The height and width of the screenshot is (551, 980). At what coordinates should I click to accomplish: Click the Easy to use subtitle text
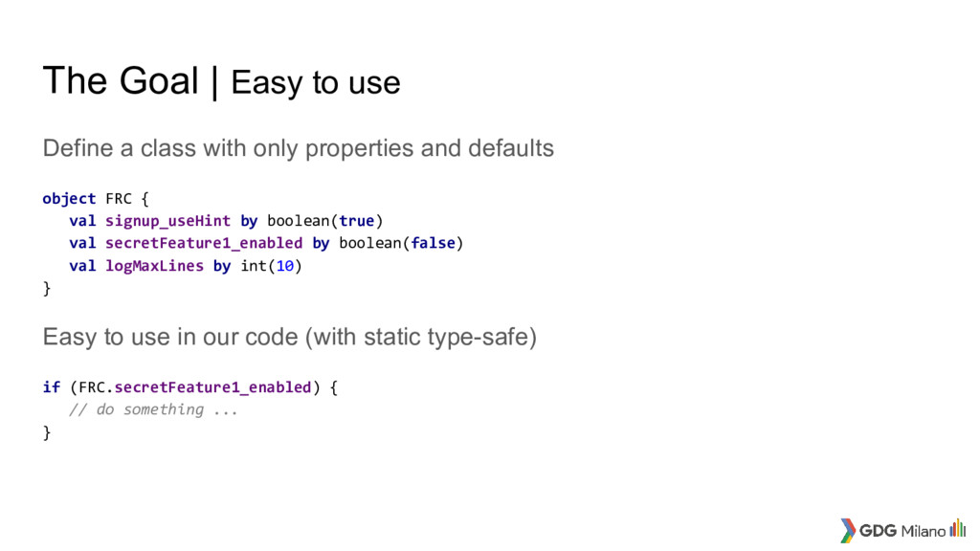click(316, 82)
